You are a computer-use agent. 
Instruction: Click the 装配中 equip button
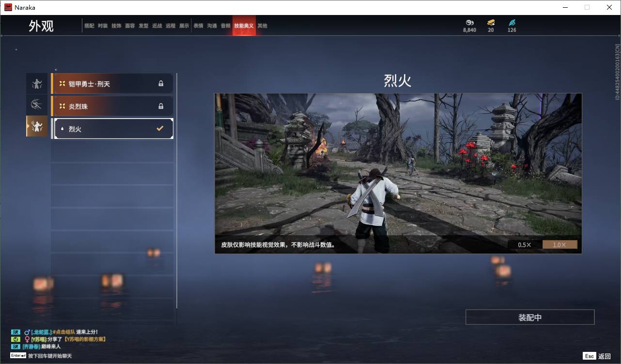click(x=530, y=318)
